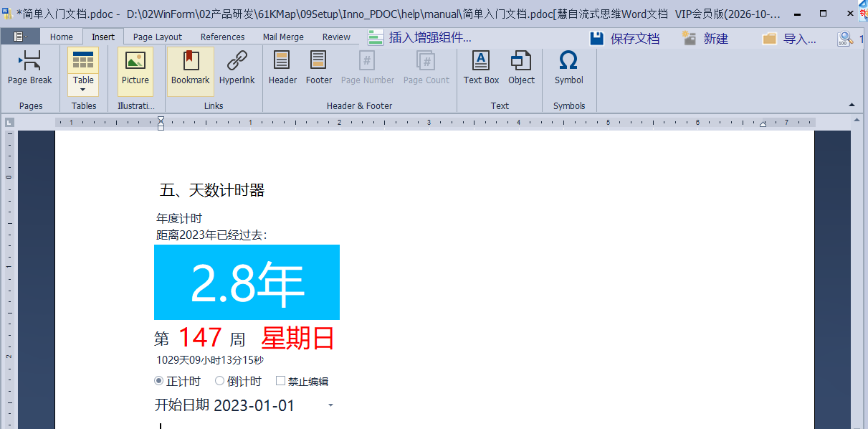Open the 开始日期 date picker dropdown

(330, 405)
